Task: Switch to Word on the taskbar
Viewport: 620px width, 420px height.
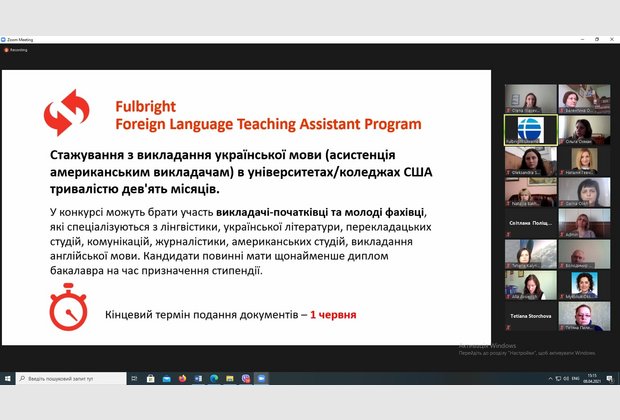Action: click(x=198, y=378)
